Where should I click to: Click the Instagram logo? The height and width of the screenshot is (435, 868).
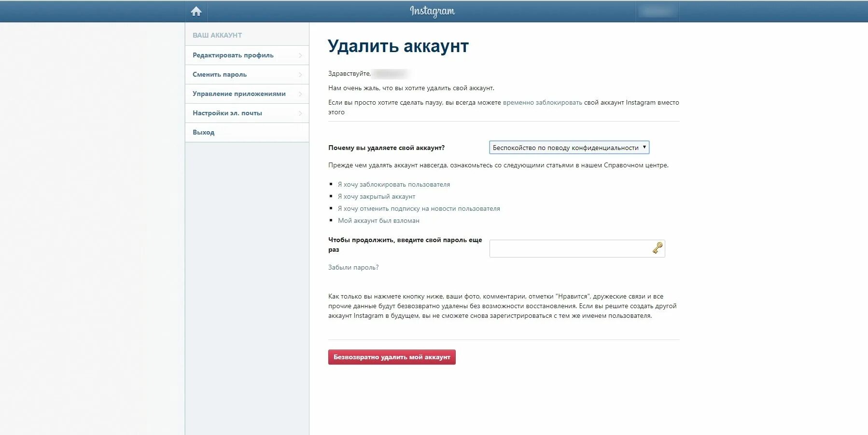[433, 10]
